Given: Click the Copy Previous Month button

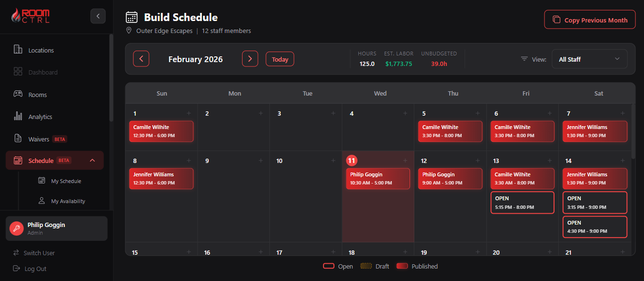Looking at the screenshot, I should [x=589, y=19].
